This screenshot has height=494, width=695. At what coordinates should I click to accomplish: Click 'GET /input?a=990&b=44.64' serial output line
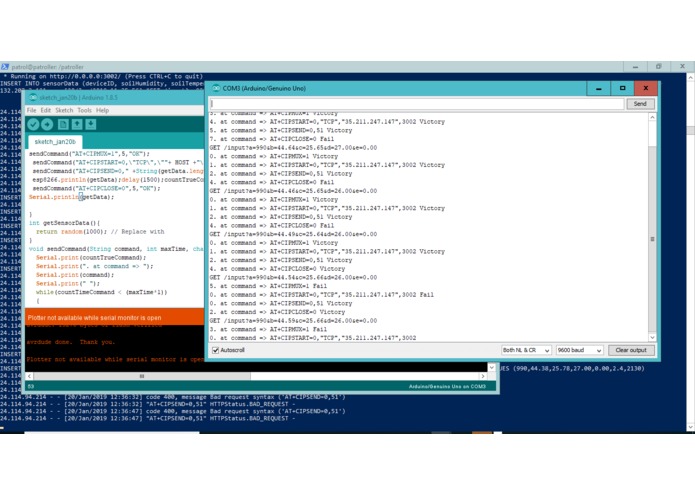click(x=293, y=148)
